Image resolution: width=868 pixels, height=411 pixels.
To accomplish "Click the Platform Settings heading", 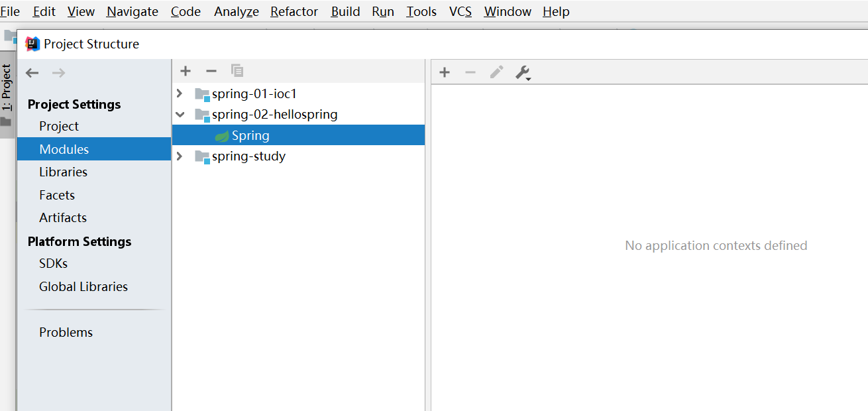I will (80, 241).
